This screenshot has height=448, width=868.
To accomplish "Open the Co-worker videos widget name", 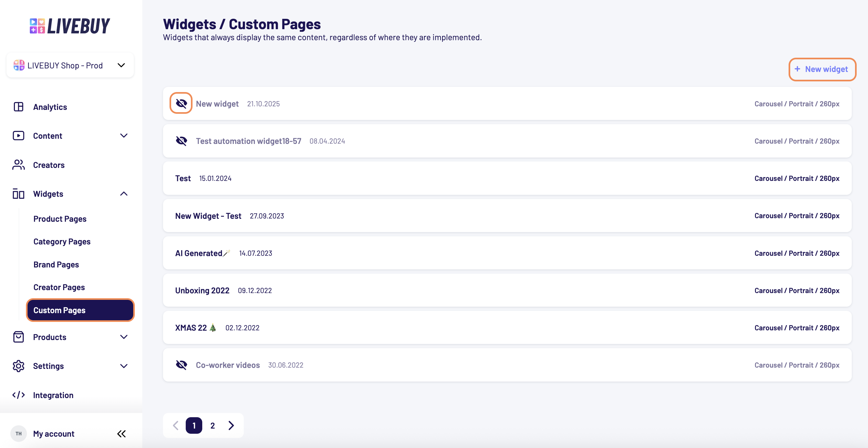I will pyautogui.click(x=228, y=365).
